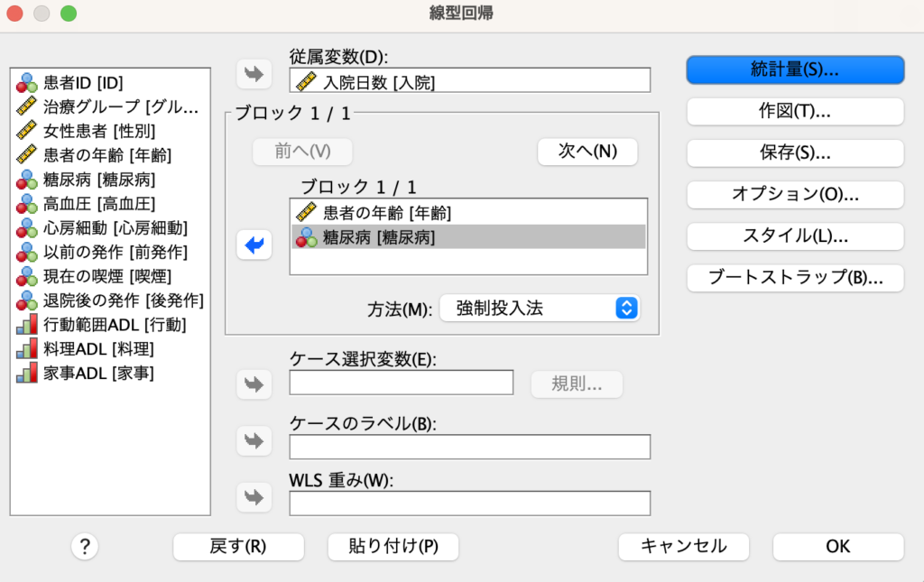Image resolution: width=924 pixels, height=582 pixels.
Task: Open help with the question mark button
Action: coord(85,547)
